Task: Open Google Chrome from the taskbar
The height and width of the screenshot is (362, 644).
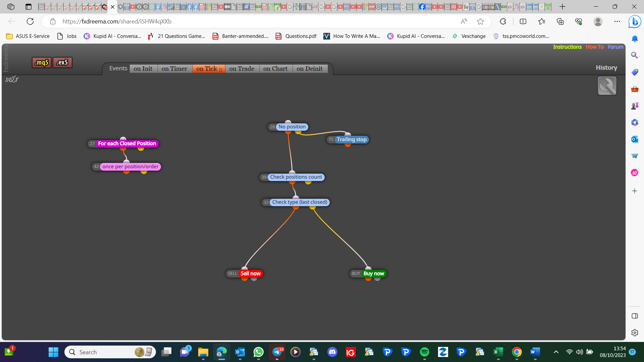Action: [x=517, y=352]
